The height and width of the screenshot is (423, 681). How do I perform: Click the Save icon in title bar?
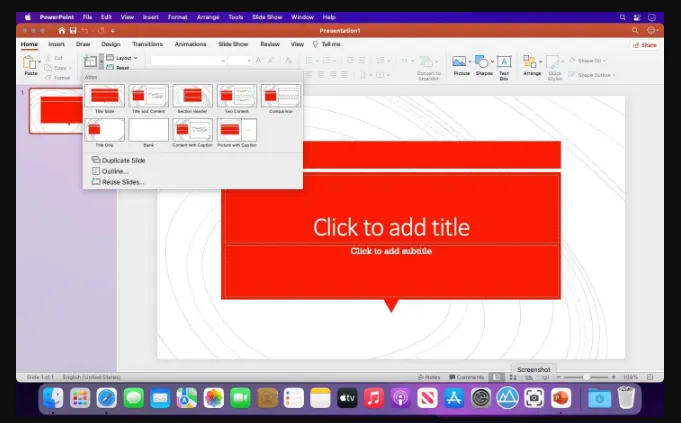pos(73,30)
